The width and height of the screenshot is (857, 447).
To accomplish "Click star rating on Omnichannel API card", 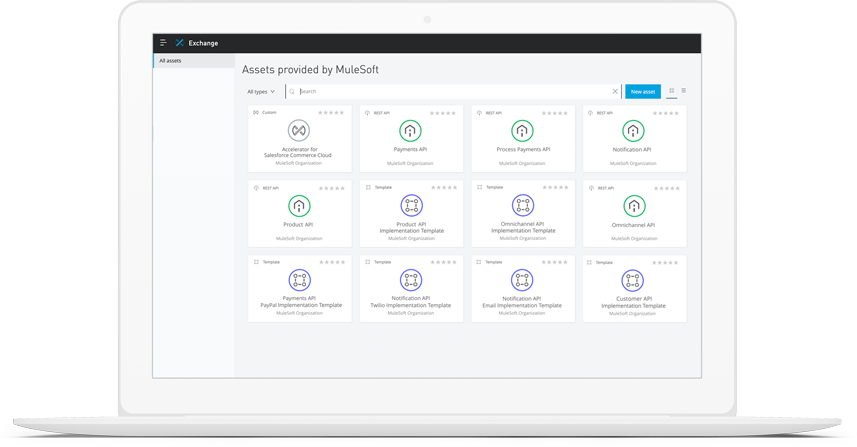I will pyautogui.click(x=667, y=189).
